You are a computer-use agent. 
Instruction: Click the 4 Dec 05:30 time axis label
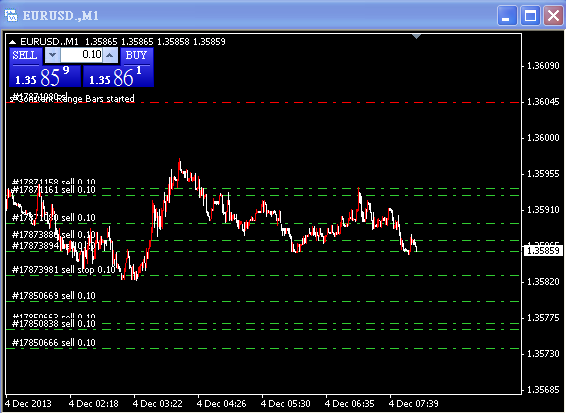[286, 404]
